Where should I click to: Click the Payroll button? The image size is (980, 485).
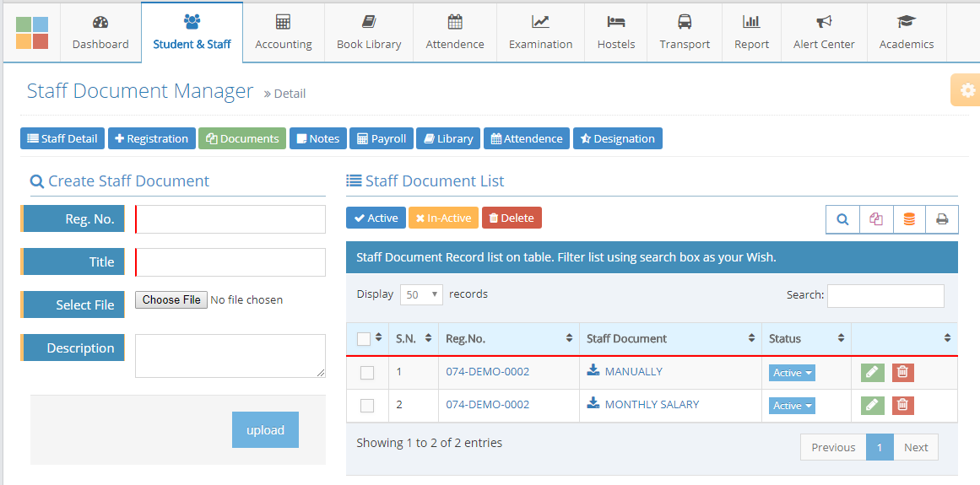[x=382, y=138]
